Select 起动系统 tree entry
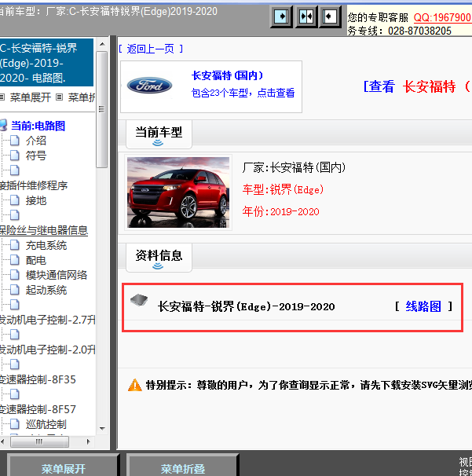 46,290
